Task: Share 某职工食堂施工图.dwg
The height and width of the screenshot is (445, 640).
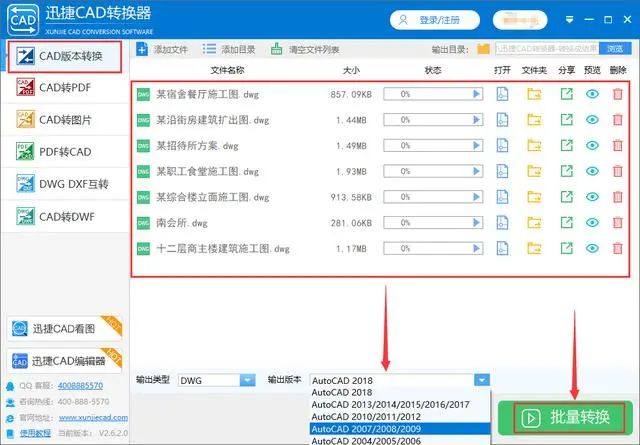Action: [567, 171]
